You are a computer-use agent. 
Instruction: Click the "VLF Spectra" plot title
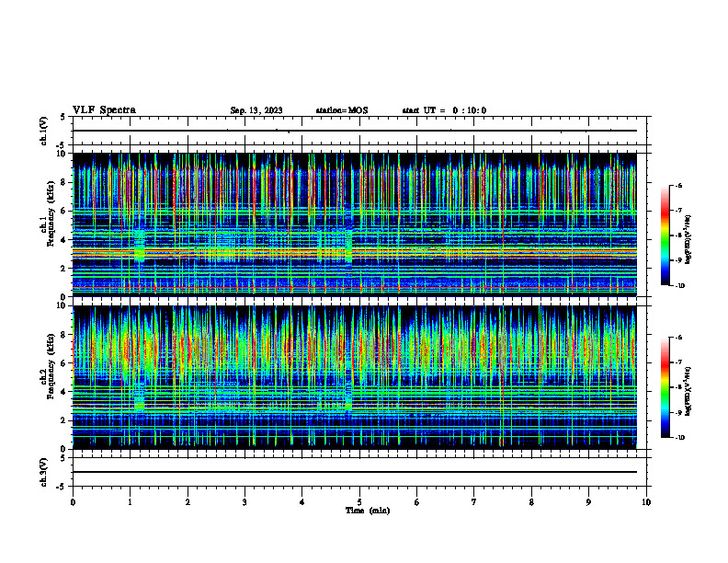(104, 110)
